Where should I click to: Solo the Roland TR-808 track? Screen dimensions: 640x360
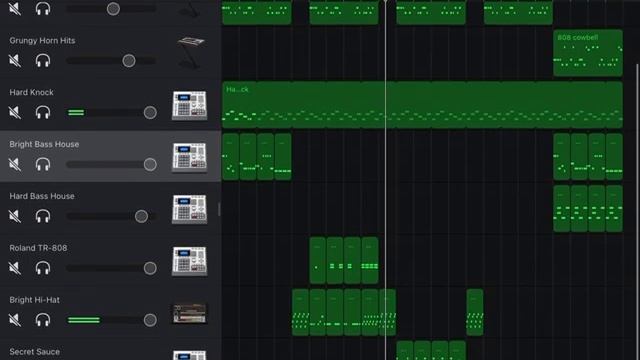click(x=43, y=268)
